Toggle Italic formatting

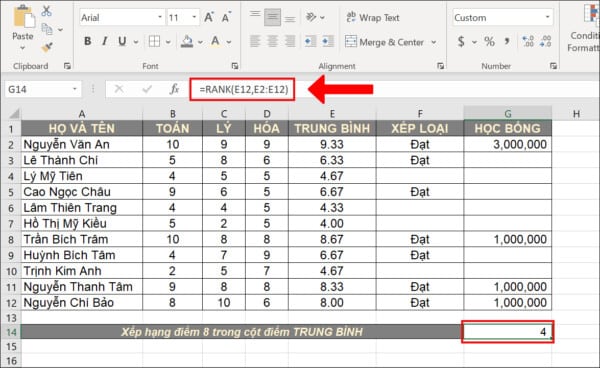[x=104, y=41]
